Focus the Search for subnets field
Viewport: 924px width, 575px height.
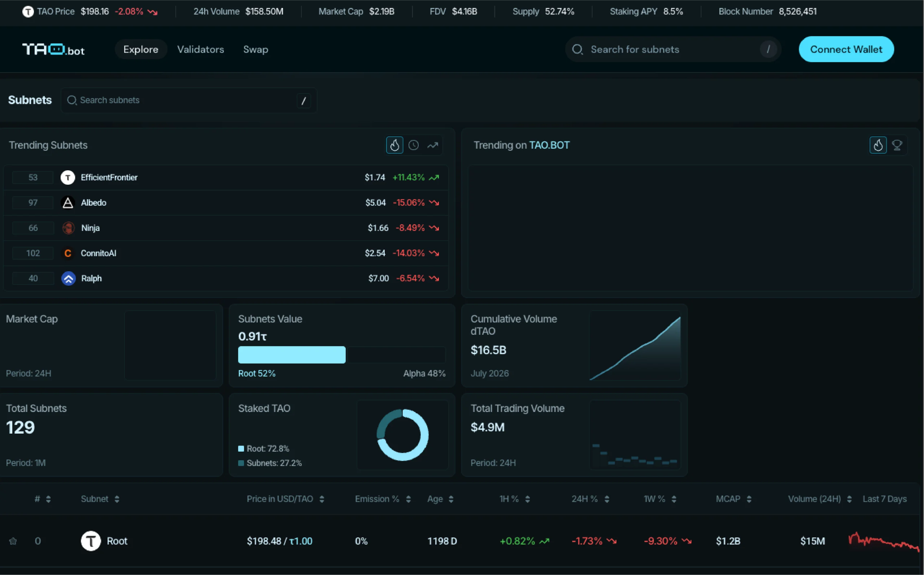click(x=673, y=49)
